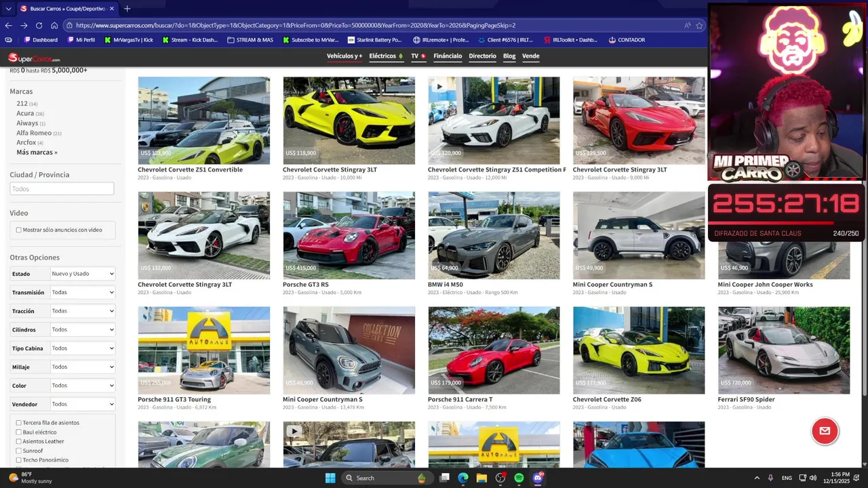The height and width of the screenshot is (488, 868).
Task: Click the taskbar microphone icon
Action: coord(770,478)
